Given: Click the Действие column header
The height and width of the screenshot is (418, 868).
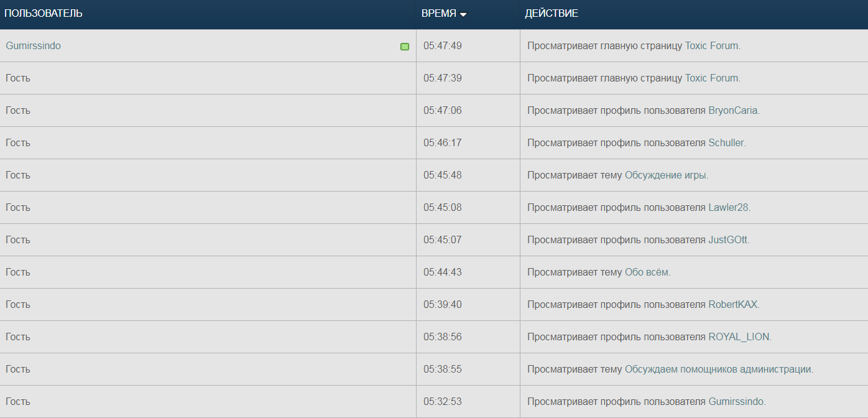Looking at the screenshot, I should point(552,14).
